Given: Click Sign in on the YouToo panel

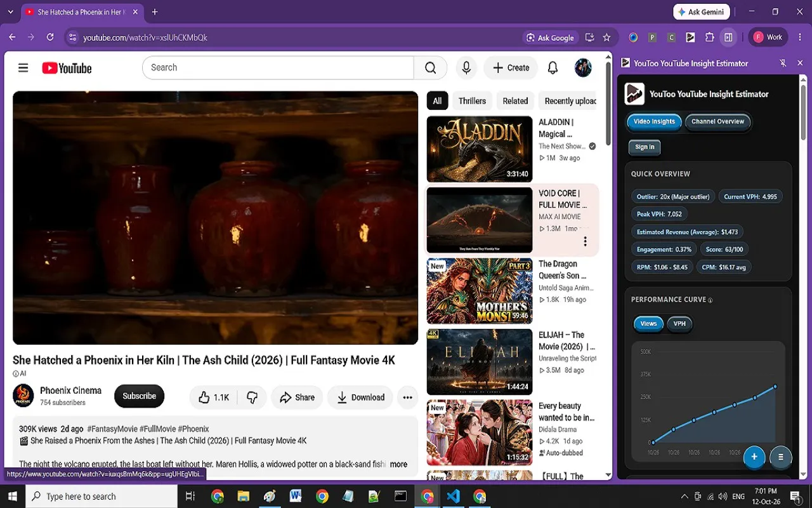Looking at the screenshot, I should pos(645,147).
